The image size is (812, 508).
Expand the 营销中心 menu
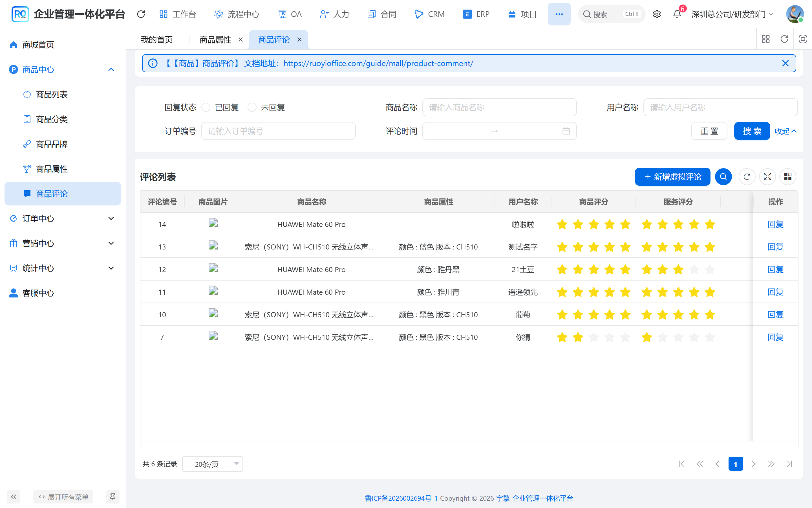pos(63,244)
